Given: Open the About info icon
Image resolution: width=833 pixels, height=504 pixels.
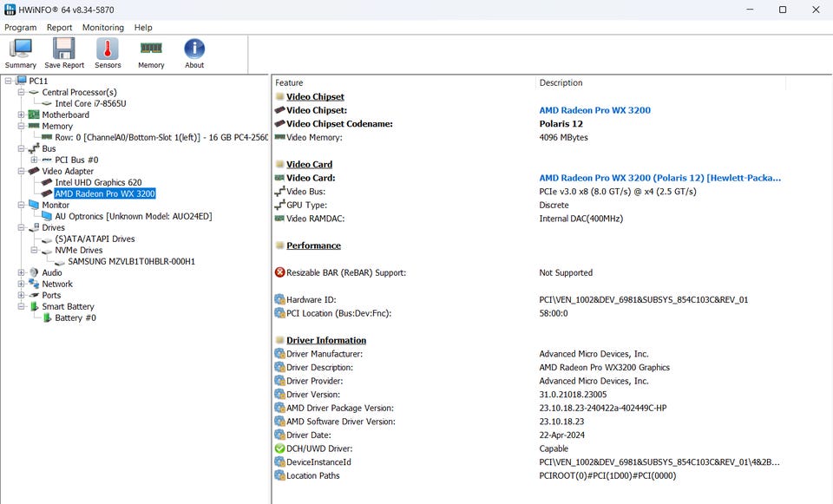Looking at the screenshot, I should pos(194,50).
